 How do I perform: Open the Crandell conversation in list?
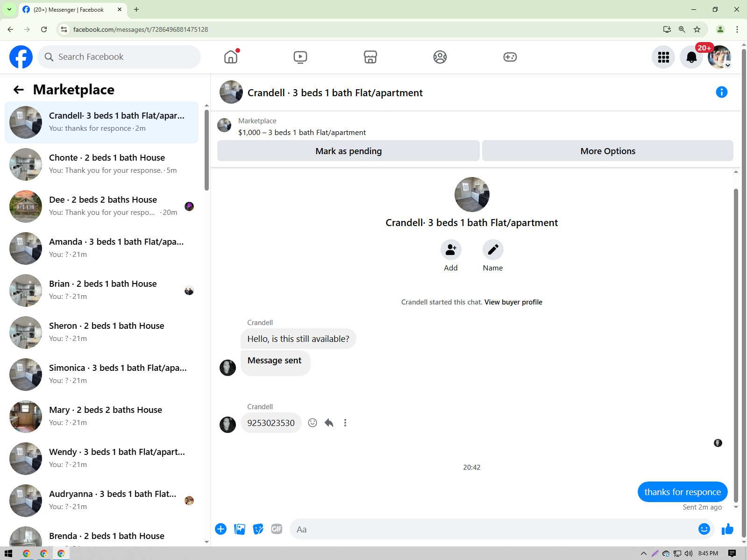click(101, 122)
